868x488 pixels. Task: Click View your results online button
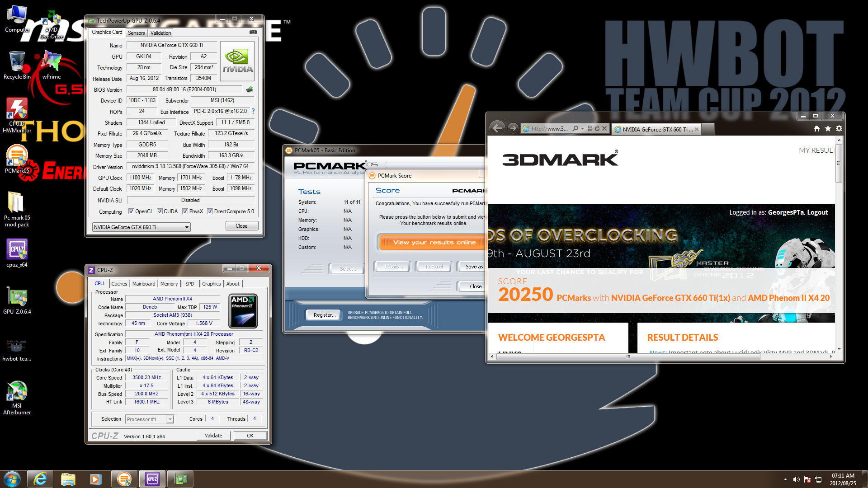[x=431, y=243]
